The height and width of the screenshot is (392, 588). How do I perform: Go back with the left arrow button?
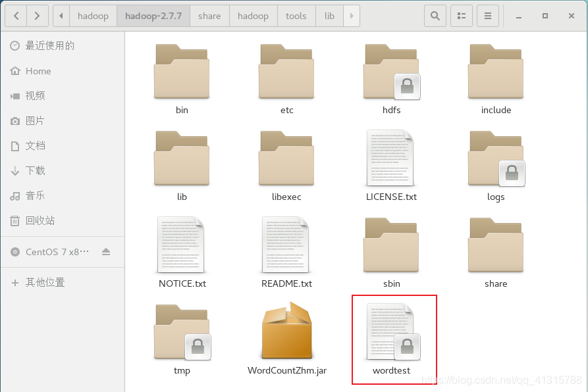16,16
